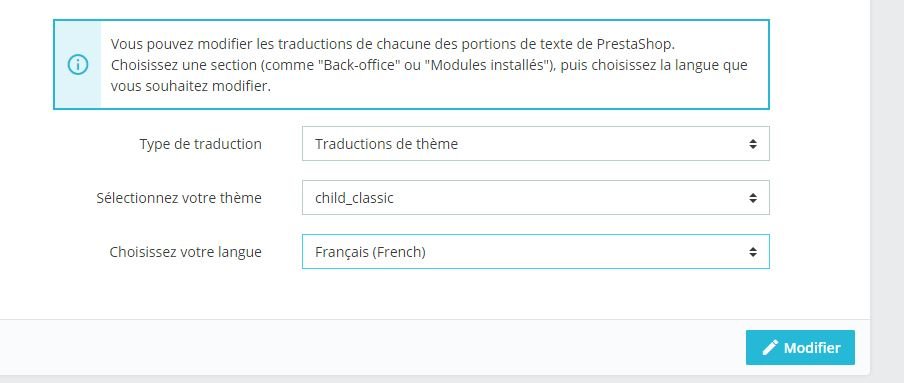
Task: Click the "Sélectionnez votre thème" label
Action: (179, 198)
